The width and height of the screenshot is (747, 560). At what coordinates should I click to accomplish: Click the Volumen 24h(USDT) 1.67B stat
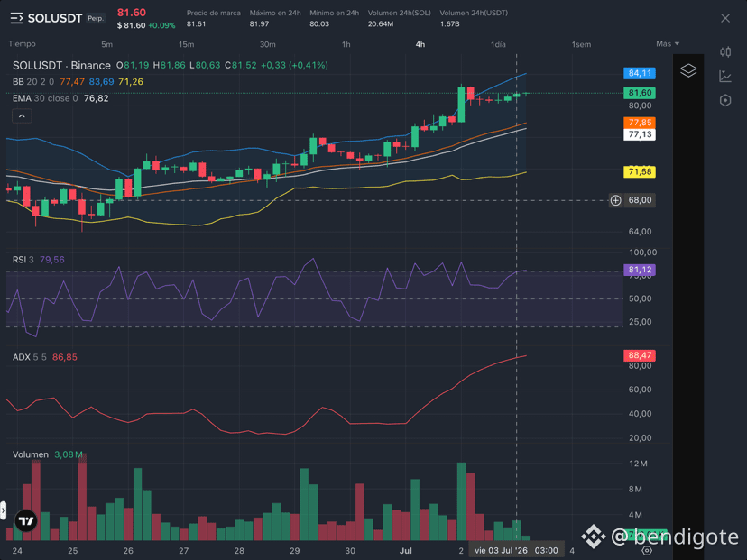pos(473,18)
